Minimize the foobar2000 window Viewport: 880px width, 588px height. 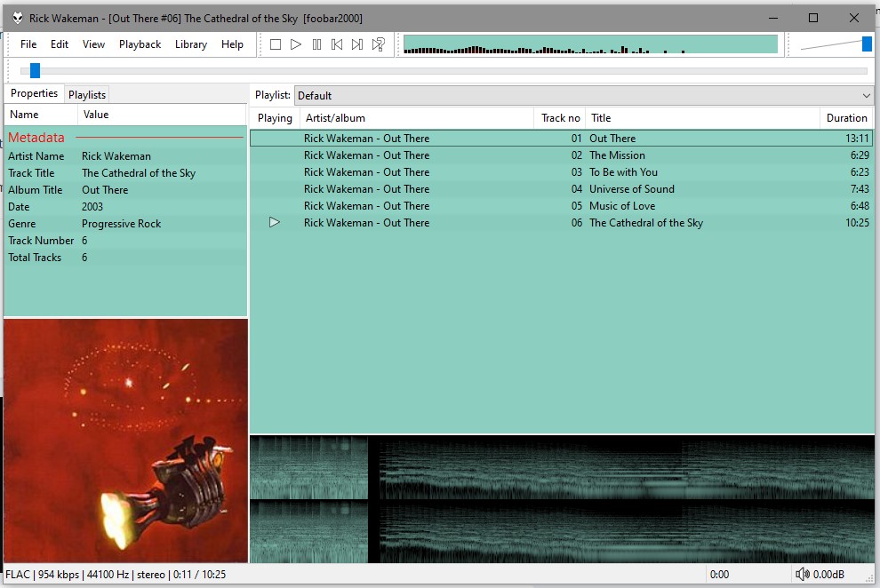pos(772,18)
